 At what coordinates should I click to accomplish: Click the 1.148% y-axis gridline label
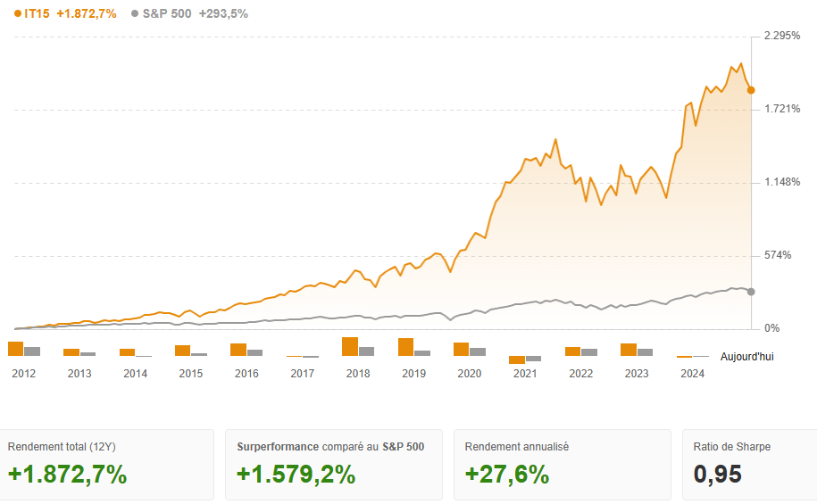click(782, 182)
